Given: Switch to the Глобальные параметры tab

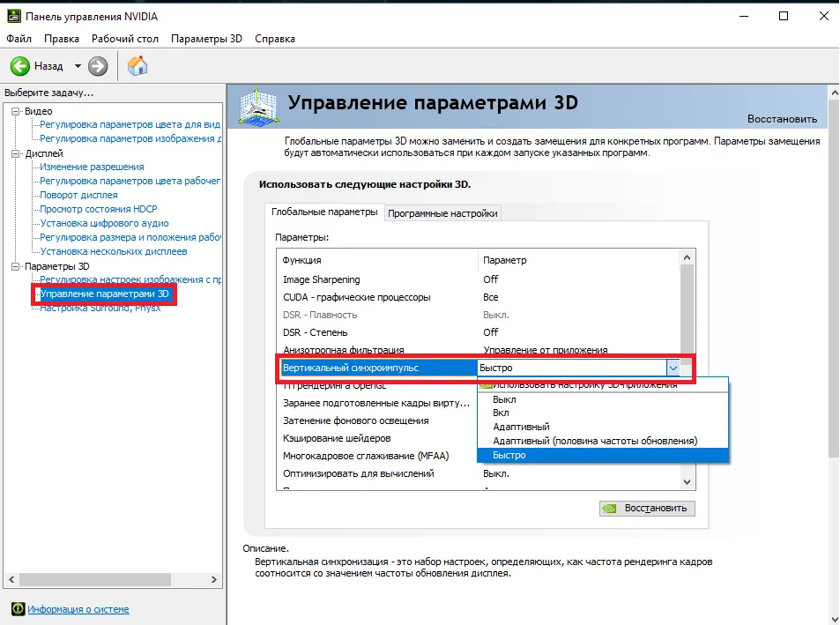Looking at the screenshot, I should [324, 212].
